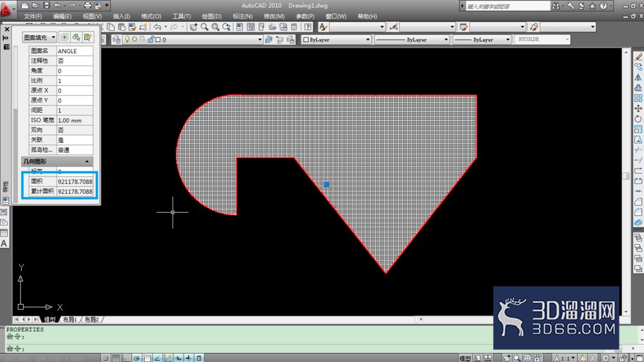Click the Help question mark toolbar icon
644x362 pixels.
(x=308, y=27)
